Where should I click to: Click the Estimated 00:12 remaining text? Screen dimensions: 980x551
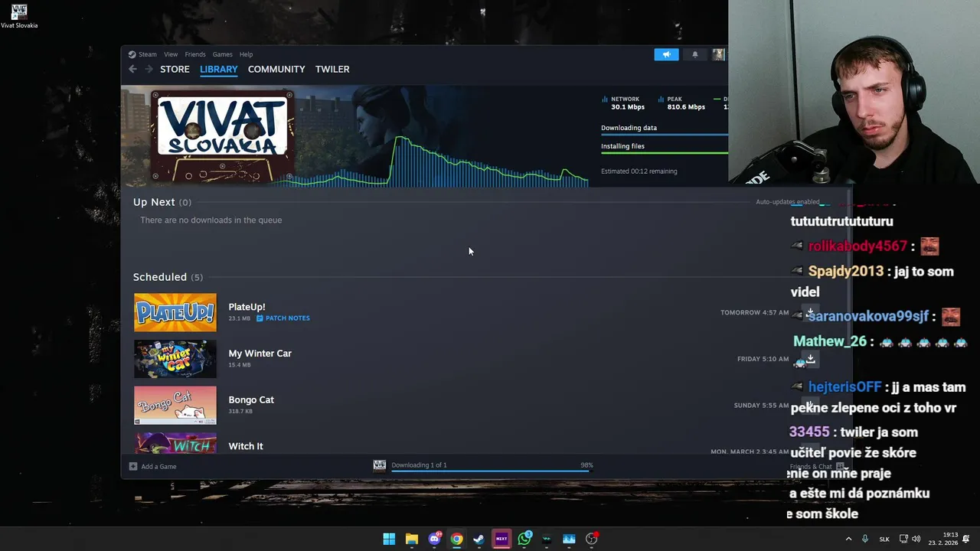[639, 171]
